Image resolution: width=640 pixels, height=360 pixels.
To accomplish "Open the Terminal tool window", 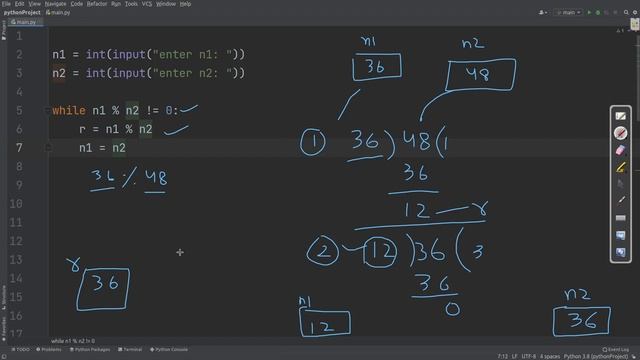I will (x=130, y=349).
